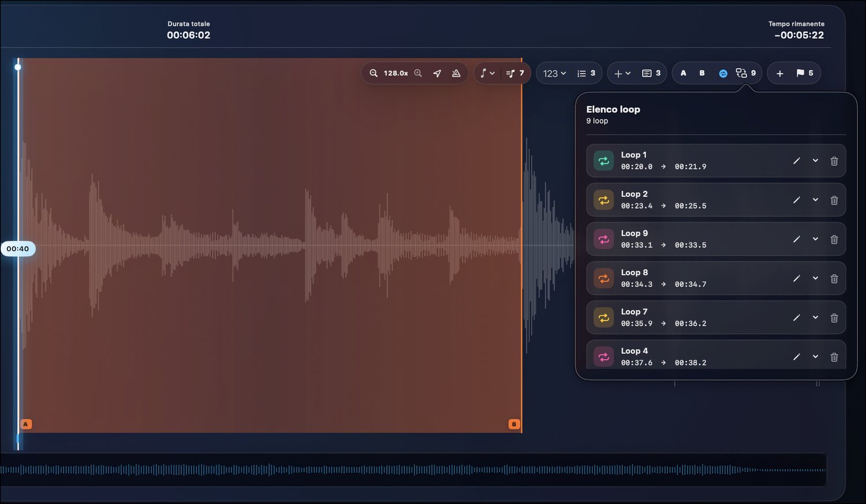Activate Loop 1 via its green icon
Viewport: 866px width, 504px height.
tap(604, 161)
